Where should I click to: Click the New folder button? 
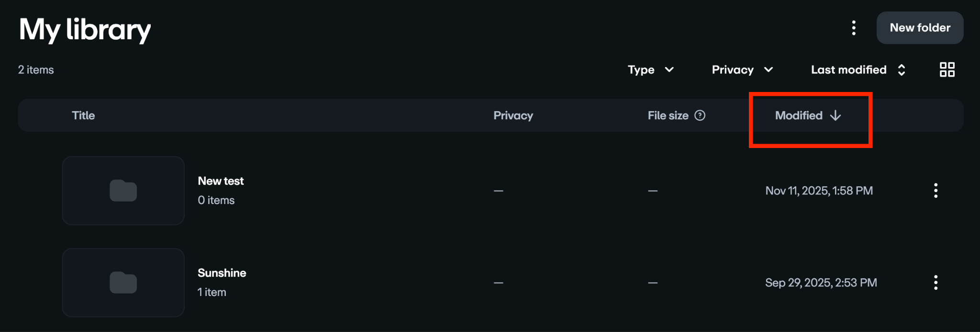(x=920, y=28)
